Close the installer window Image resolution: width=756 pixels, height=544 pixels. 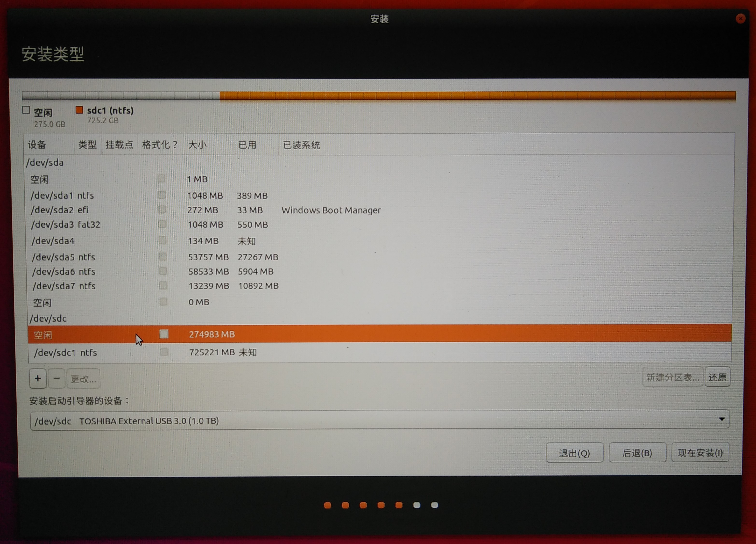click(x=740, y=19)
